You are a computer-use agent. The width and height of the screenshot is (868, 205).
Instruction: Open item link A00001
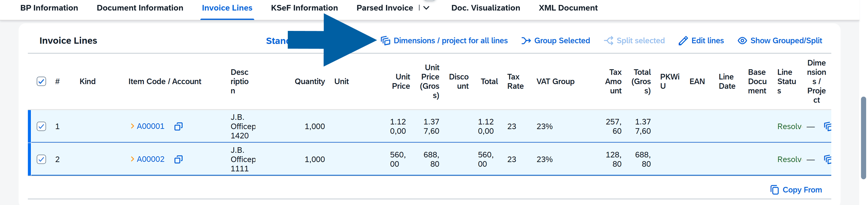coord(150,126)
